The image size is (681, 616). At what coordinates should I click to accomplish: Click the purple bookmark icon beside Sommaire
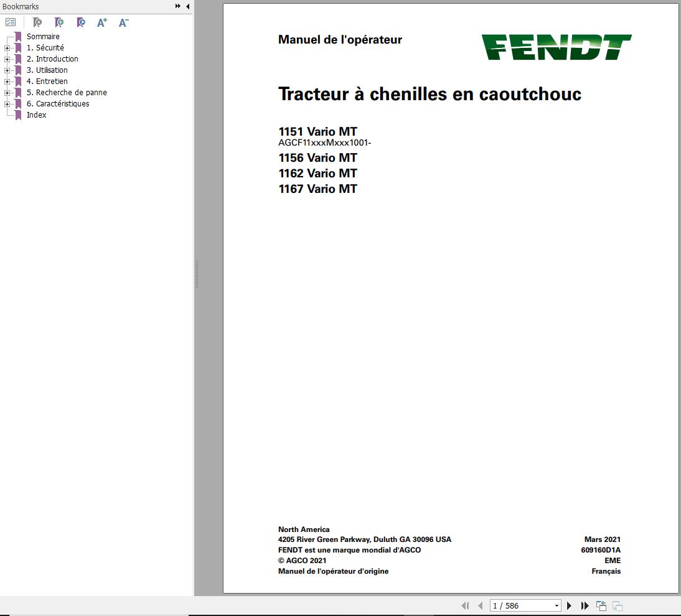(18, 37)
